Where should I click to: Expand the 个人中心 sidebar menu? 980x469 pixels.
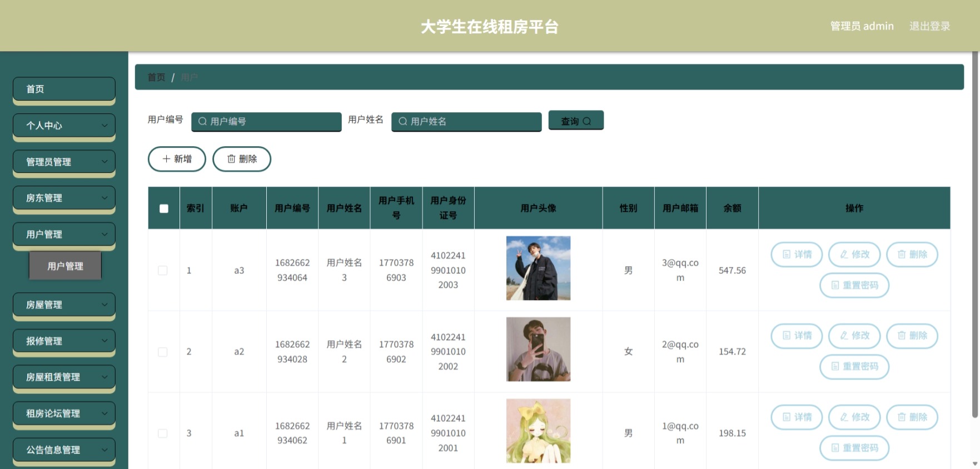[64, 126]
